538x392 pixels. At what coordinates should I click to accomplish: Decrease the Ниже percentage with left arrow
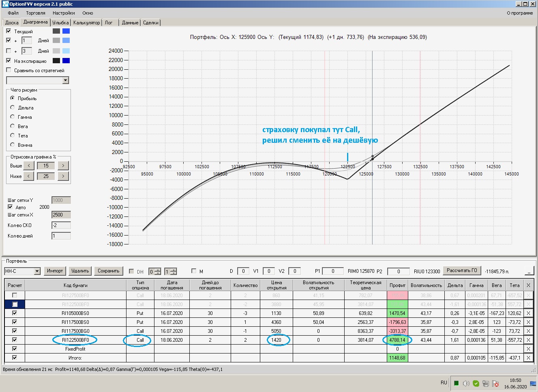(x=29, y=176)
